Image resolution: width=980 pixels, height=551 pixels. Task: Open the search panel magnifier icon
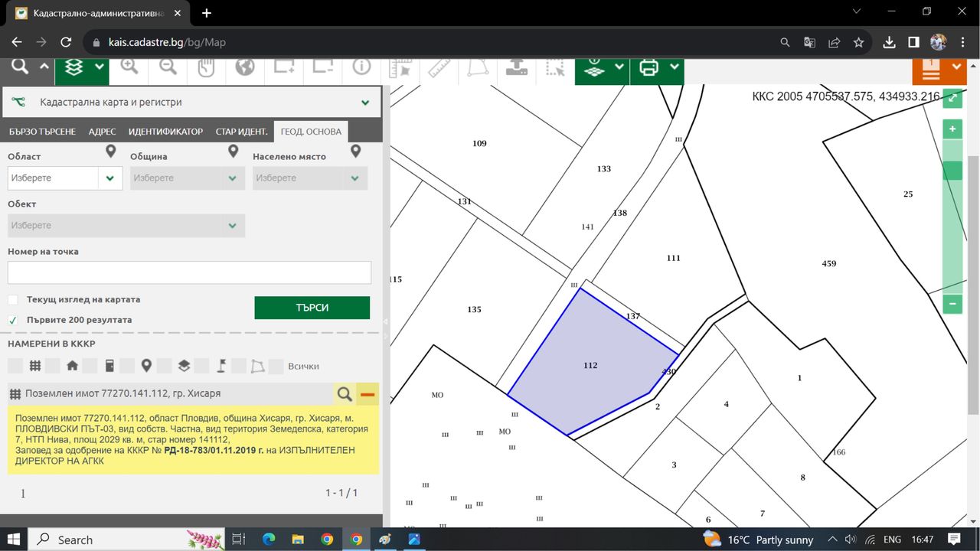(x=20, y=67)
